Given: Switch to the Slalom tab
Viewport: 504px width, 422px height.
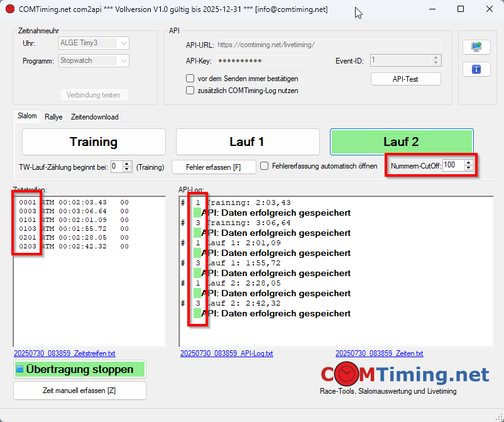Looking at the screenshot, I should click(27, 116).
